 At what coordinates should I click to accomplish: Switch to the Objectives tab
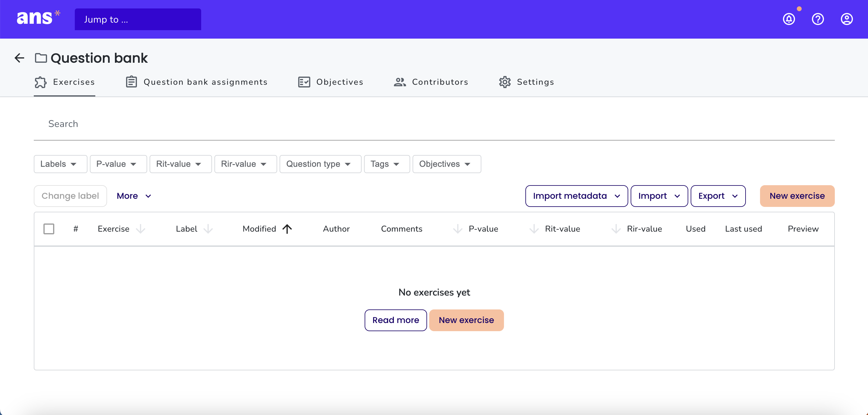pyautogui.click(x=331, y=82)
